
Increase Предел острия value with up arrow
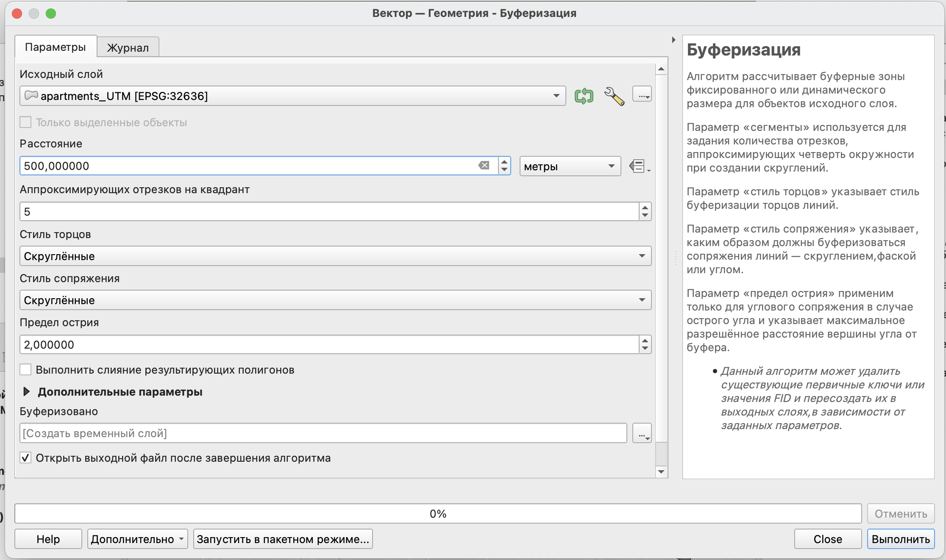coord(645,341)
